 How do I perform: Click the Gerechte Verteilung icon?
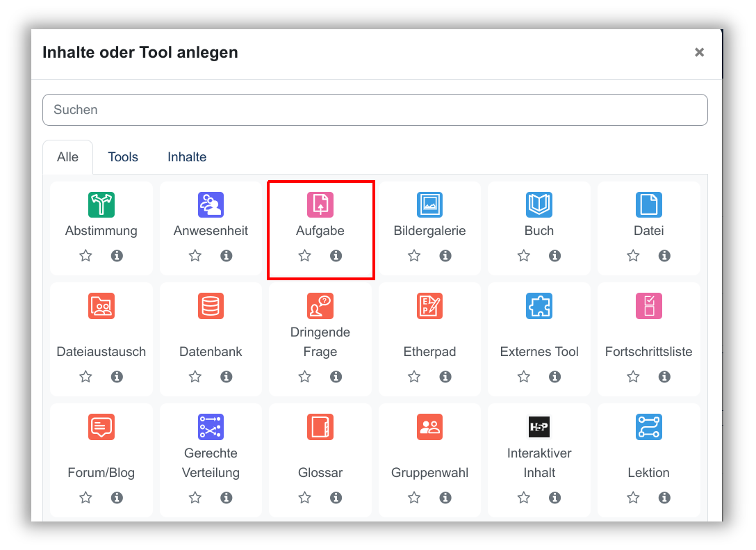coord(211,427)
